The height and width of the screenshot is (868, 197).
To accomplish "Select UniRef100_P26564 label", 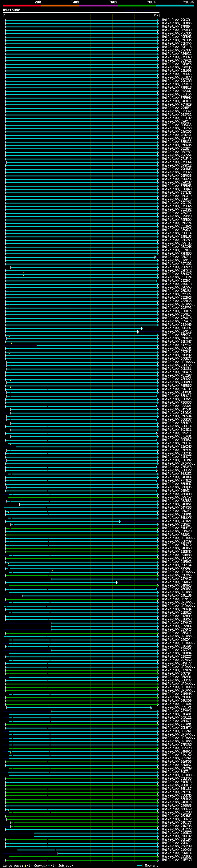I will tap(177, 155).
